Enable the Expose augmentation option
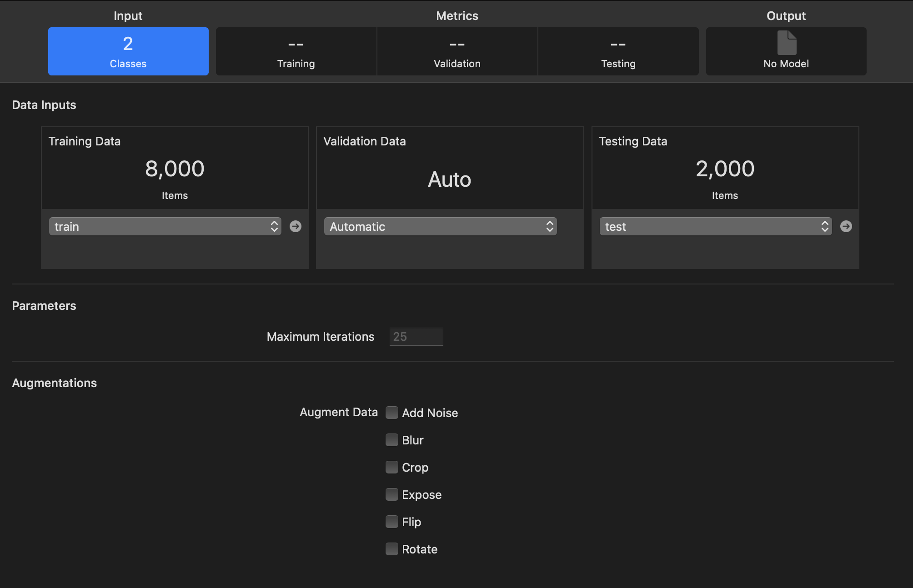This screenshot has height=588, width=913. (x=392, y=494)
